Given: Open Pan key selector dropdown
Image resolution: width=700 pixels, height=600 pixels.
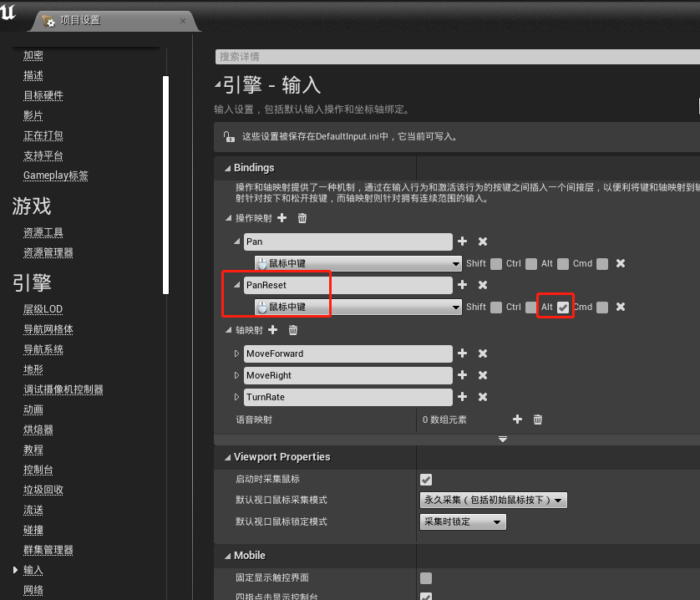Looking at the screenshot, I should 358,263.
